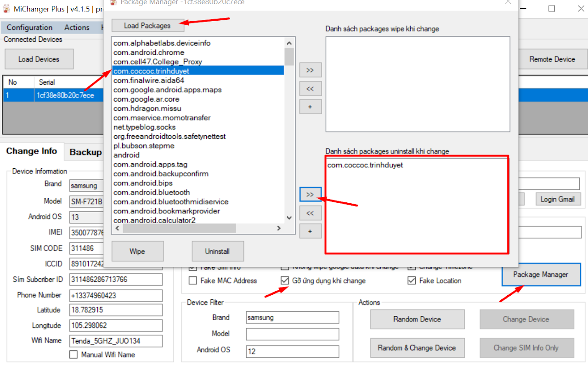Uncheck Gỡ ứng dụng khi change checkbox
This screenshot has height=367, width=588.
(x=285, y=281)
